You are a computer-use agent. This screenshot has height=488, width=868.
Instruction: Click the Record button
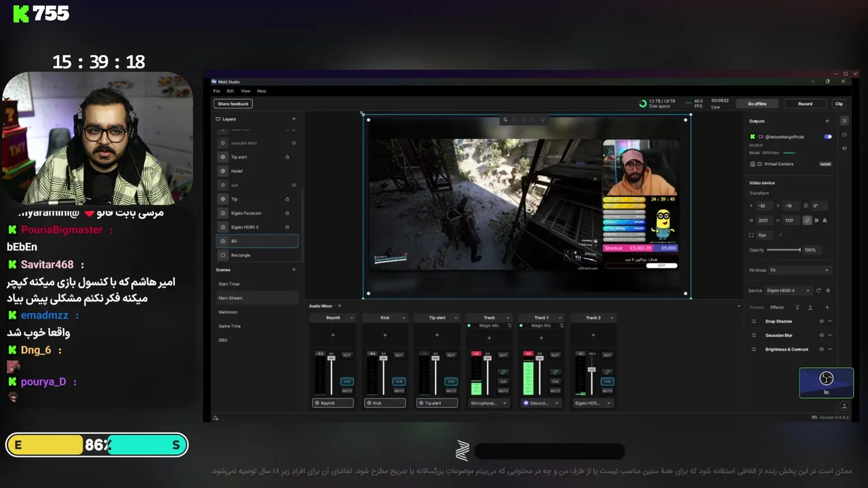805,104
